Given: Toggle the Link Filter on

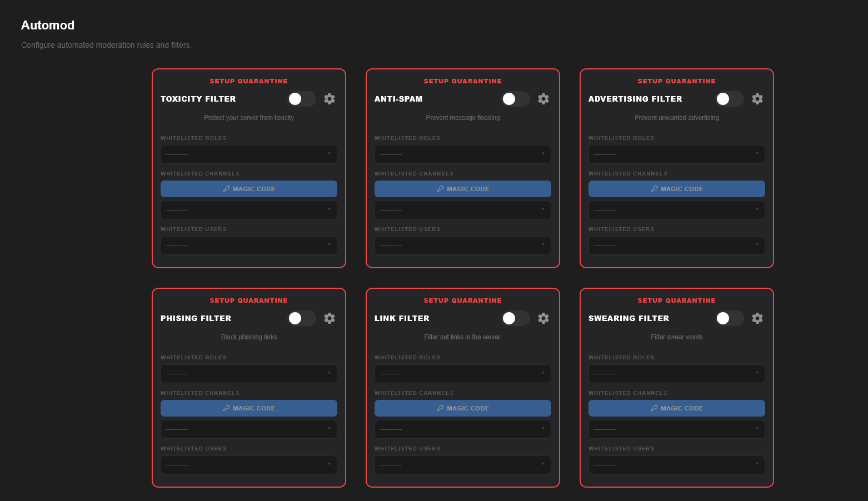Looking at the screenshot, I should (x=516, y=318).
